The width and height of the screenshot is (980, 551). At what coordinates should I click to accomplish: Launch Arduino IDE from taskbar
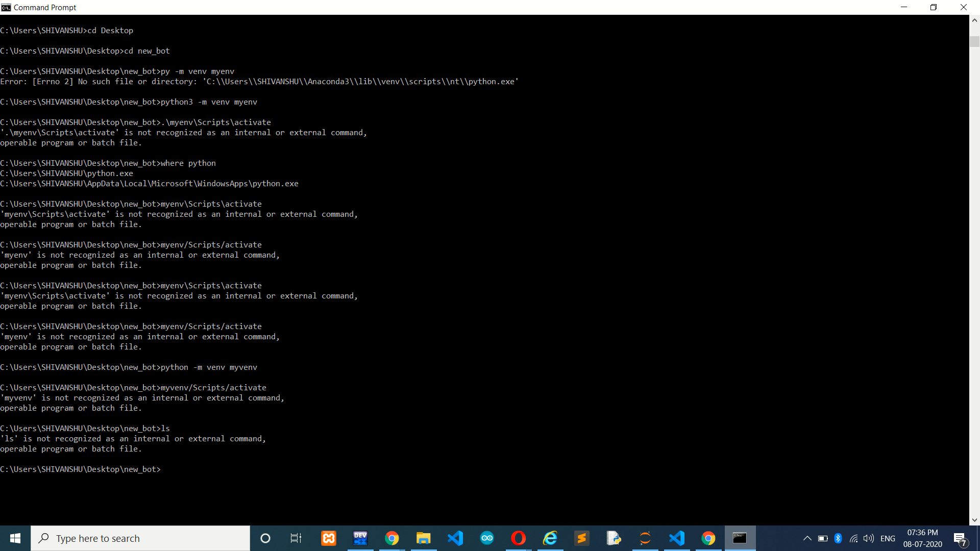[x=486, y=538]
